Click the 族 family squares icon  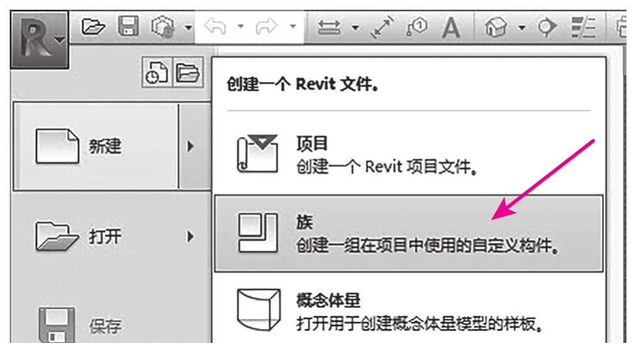[257, 233]
